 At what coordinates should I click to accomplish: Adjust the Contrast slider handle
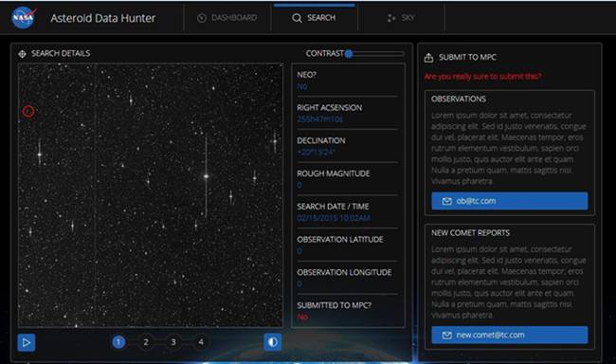349,54
